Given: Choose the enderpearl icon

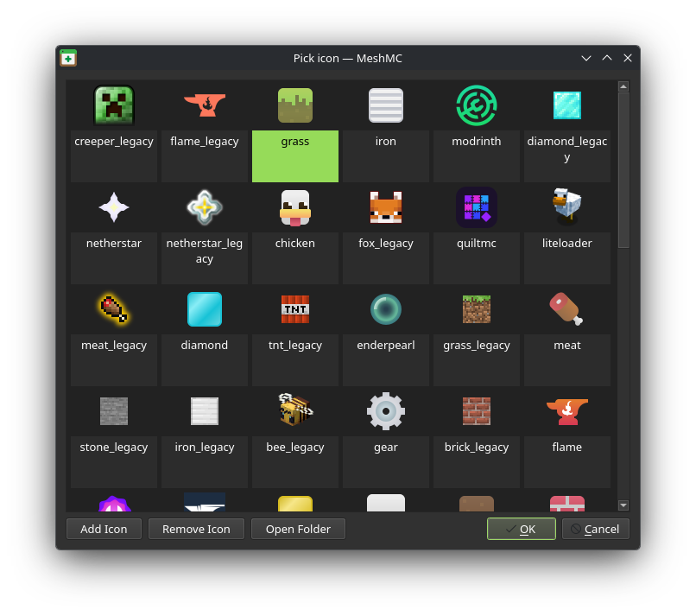Looking at the screenshot, I should [386, 309].
